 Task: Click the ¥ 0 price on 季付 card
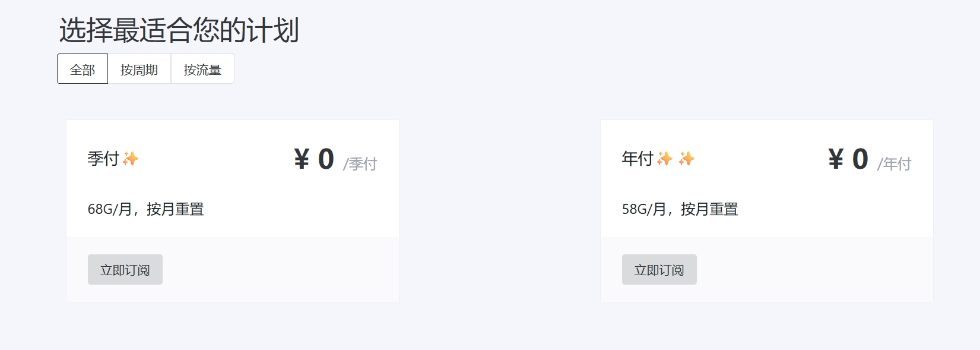pos(315,159)
